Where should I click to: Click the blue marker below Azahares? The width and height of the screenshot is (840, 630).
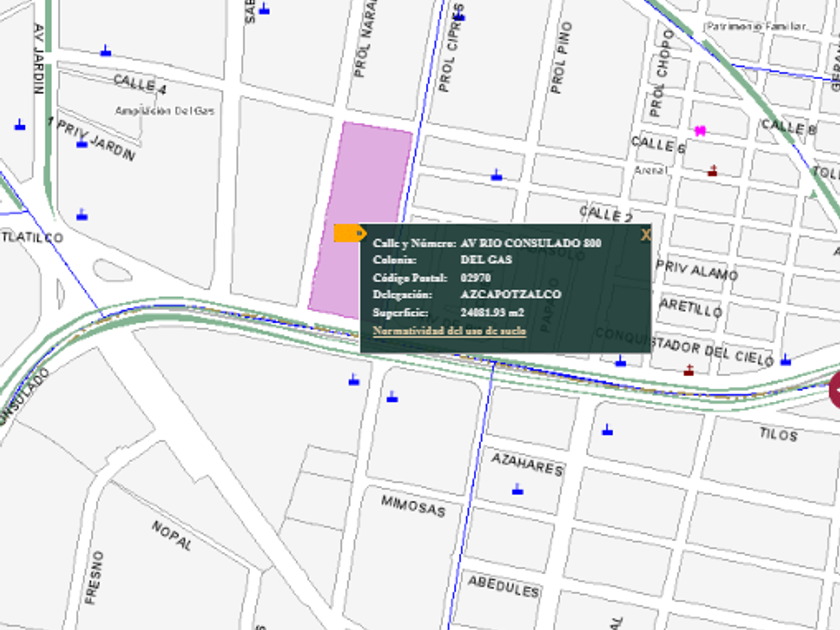click(x=517, y=490)
